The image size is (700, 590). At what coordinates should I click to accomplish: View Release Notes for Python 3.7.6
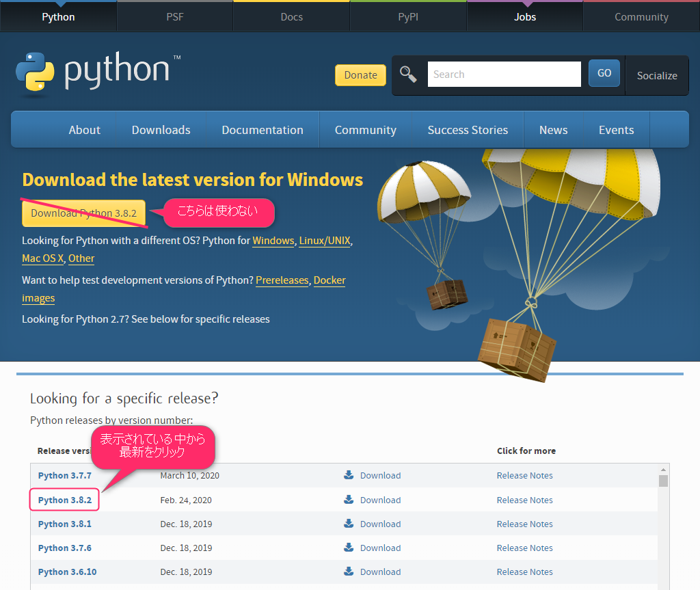pyautogui.click(x=524, y=548)
